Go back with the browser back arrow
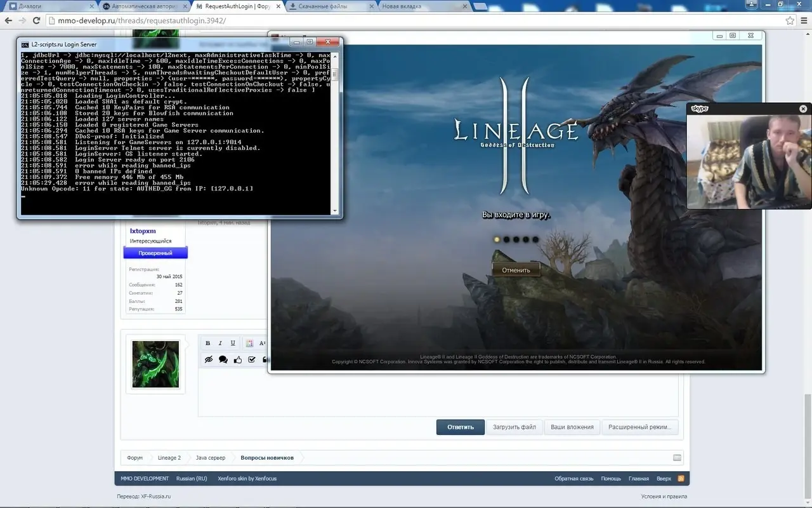Screen dimensions: 812x508 click(8, 20)
